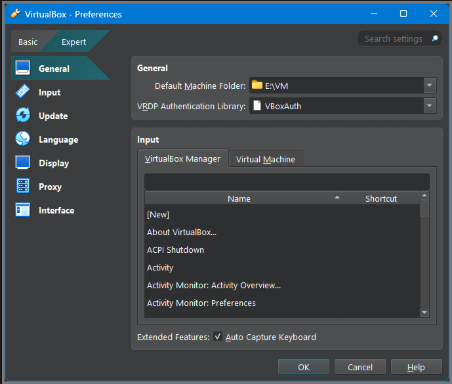
Task: Select the Activity row
Action: 283,268
